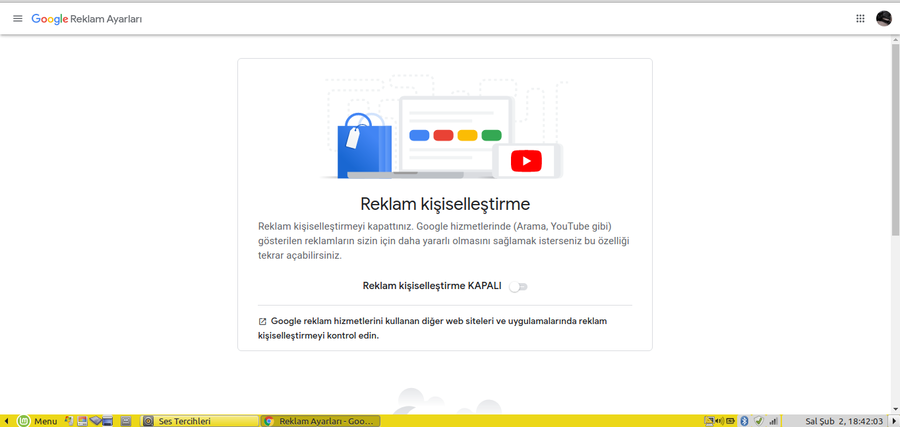900x427 pixels.
Task: Open the hamburger main menu
Action: [x=18, y=18]
